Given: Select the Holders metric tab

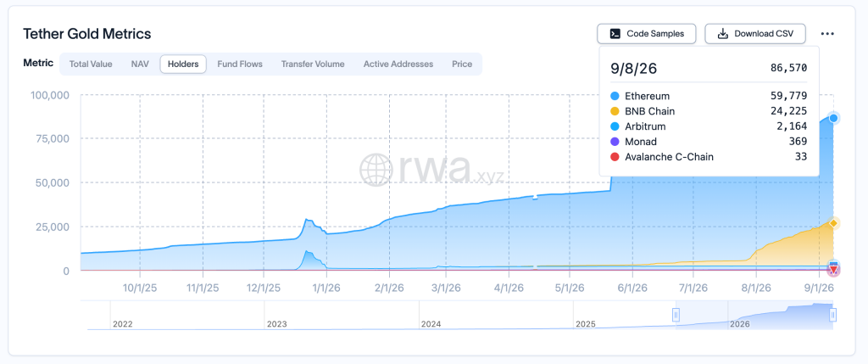Looking at the screenshot, I should pyautogui.click(x=183, y=64).
